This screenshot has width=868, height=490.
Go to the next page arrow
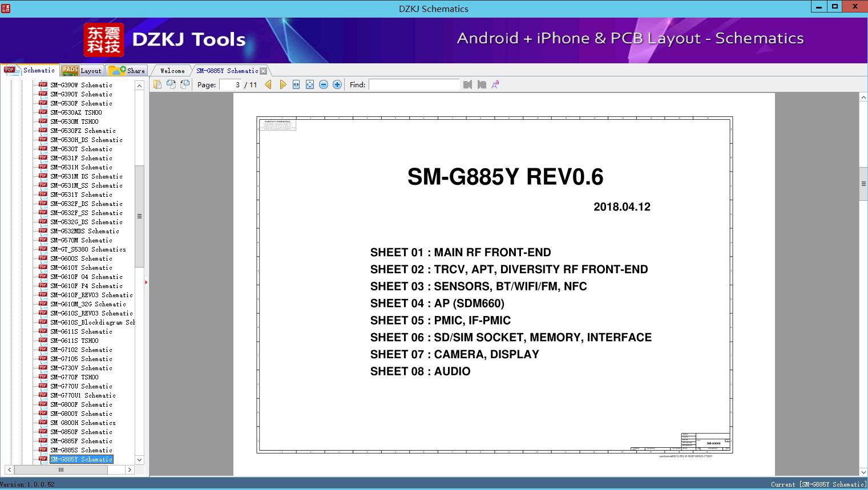282,84
